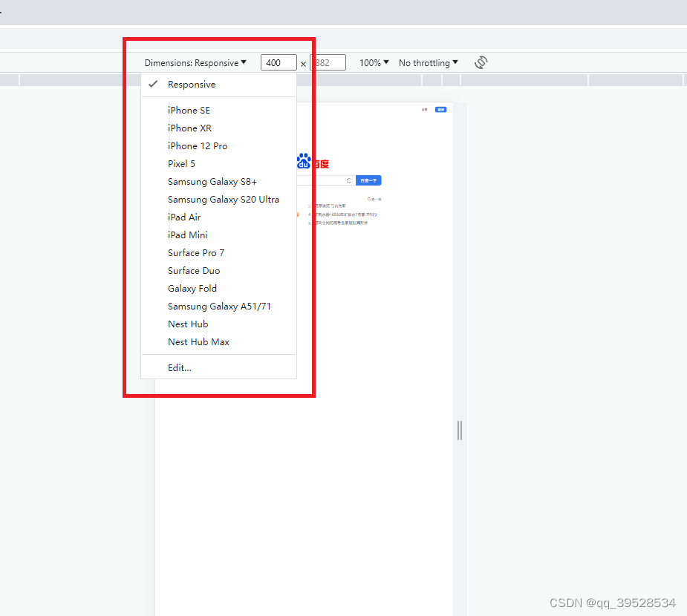Click the width input showing 400
This screenshot has height=616, width=687.
point(279,62)
